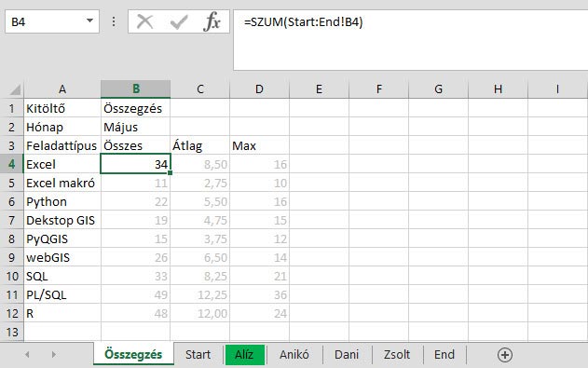Select the Max value 36
Screen dimensions: 588x368
point(259,294)
